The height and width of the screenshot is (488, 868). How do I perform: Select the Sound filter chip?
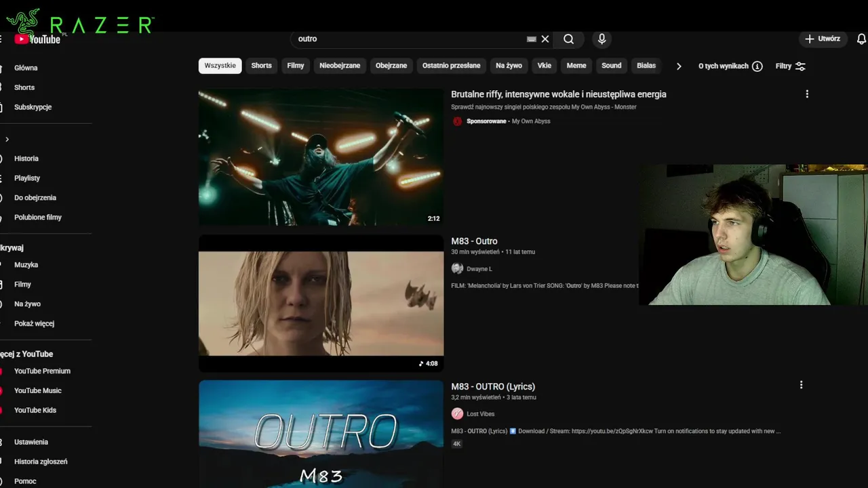(612, 66)
